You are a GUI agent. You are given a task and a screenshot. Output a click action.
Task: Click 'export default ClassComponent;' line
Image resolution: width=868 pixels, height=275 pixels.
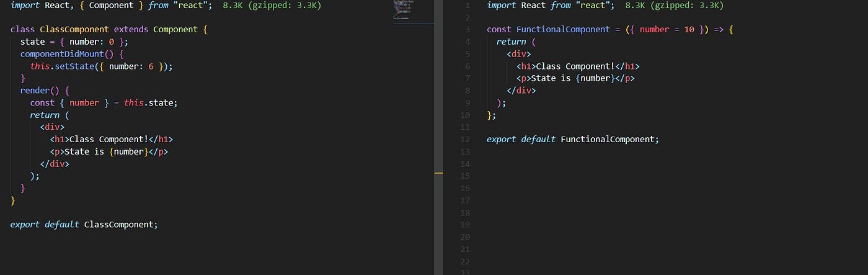[84, 224]
